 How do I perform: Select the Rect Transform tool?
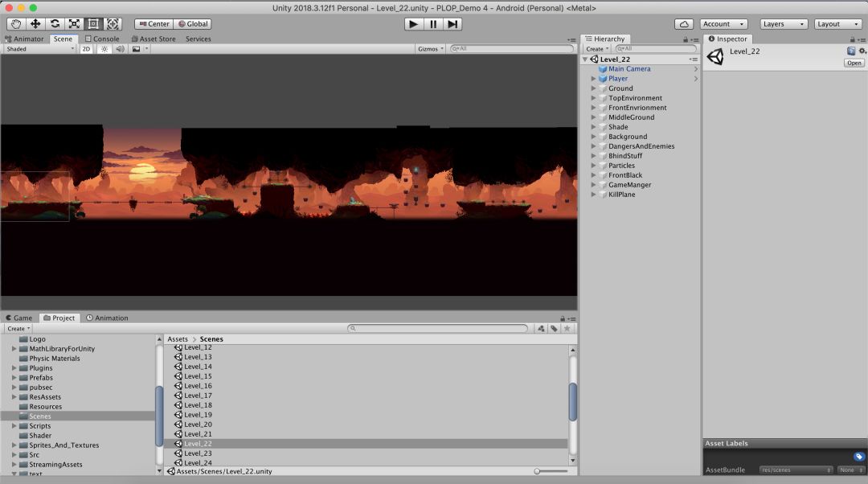tap(93, 24)
